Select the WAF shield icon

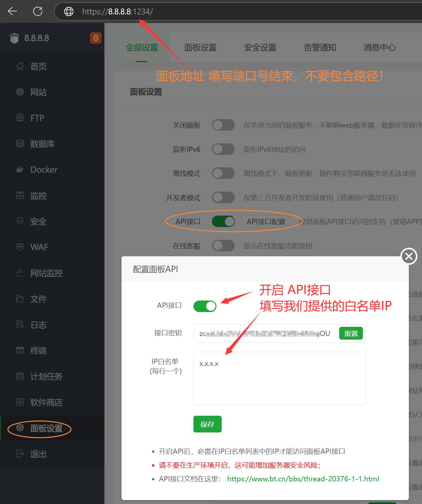pos(20,247)
